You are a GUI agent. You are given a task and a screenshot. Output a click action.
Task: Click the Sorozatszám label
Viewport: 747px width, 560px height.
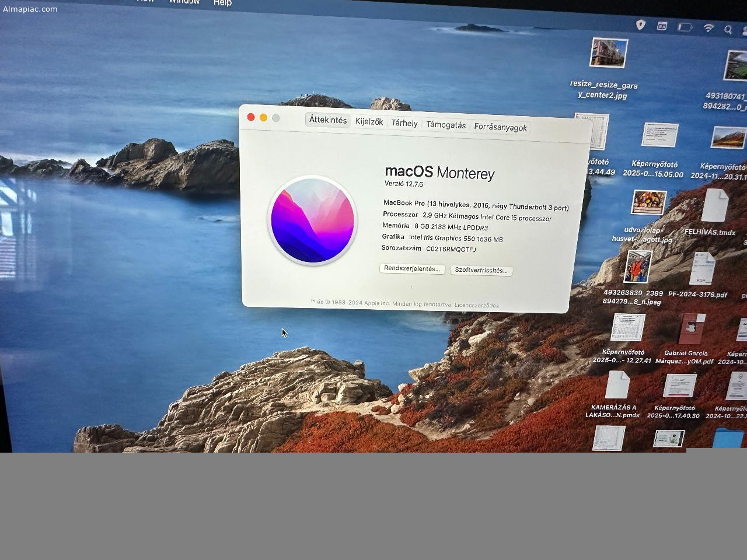pos(402,248)
